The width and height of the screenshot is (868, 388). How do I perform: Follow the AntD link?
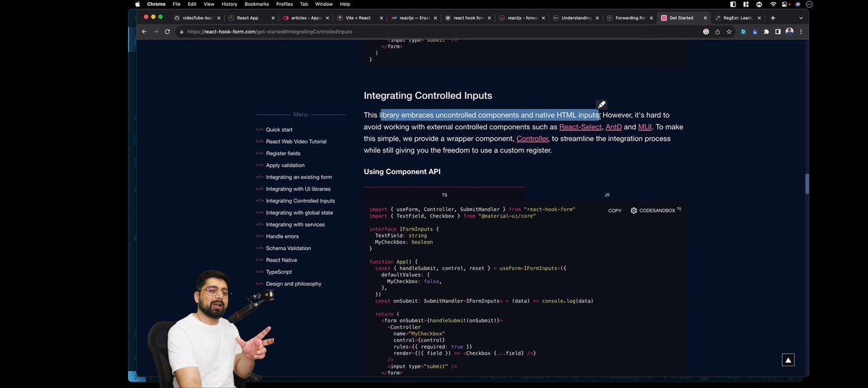pos(613,127)
